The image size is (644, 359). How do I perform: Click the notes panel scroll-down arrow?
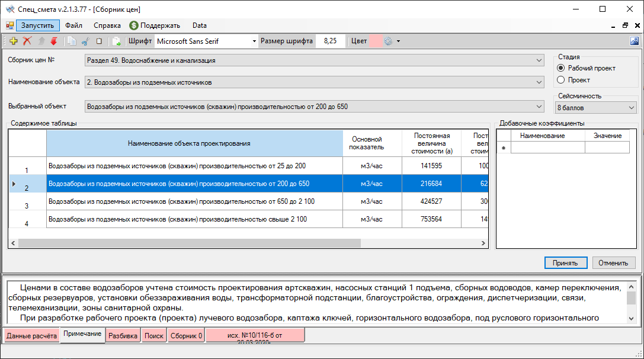632,319
